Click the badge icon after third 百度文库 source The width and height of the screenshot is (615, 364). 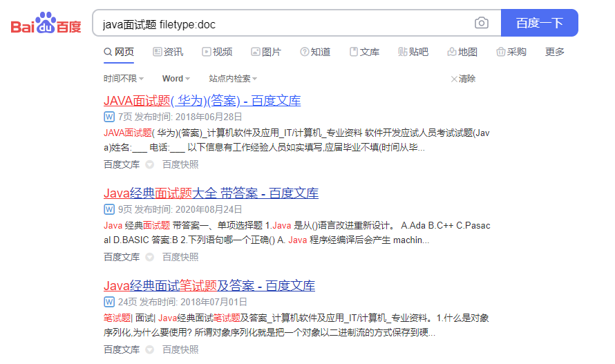(x=149, y=350)
